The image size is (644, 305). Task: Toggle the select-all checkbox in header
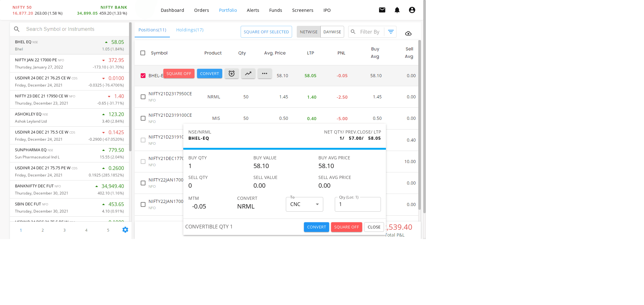coord(143,53)
